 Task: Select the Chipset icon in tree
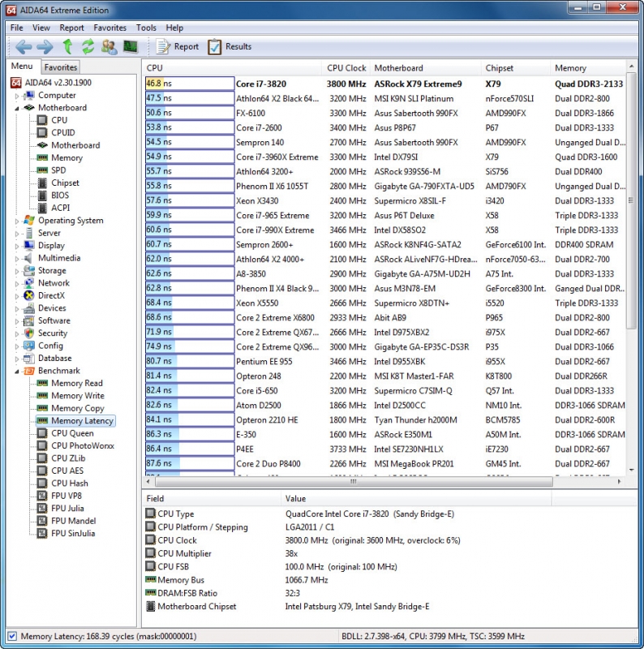pyautogui.click(x=42, y=183)
